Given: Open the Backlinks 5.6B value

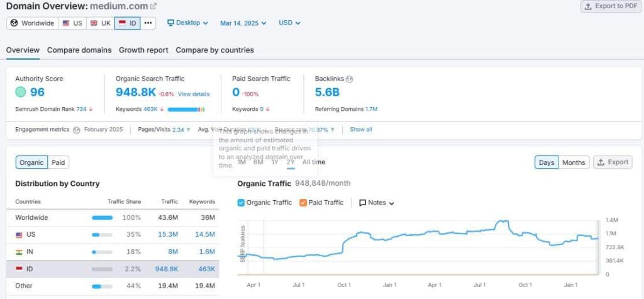Looking at the screenshot, I should click(327, 92).
